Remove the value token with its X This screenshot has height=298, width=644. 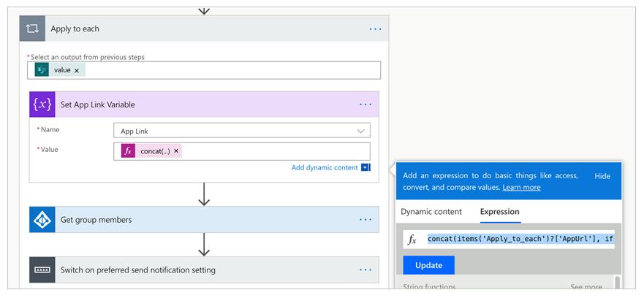[77, 70]
